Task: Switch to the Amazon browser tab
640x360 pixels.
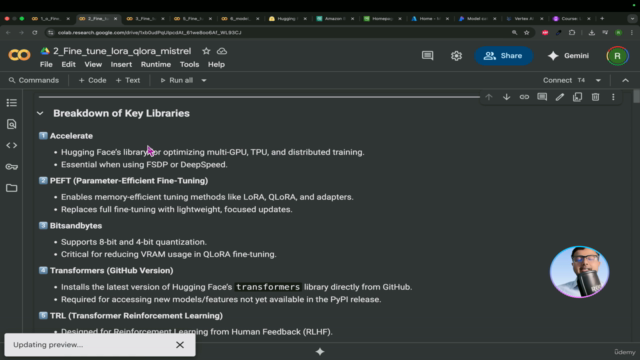Action: tap(336, 18)
